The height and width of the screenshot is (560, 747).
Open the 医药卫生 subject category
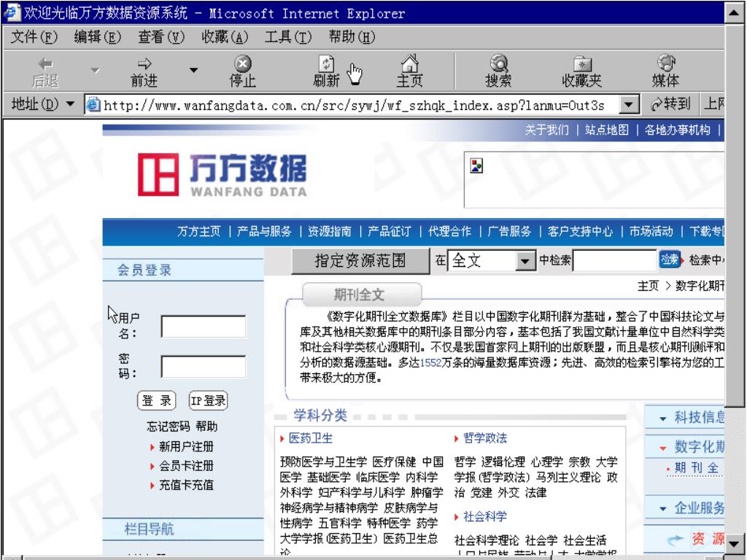click(311, 438)
